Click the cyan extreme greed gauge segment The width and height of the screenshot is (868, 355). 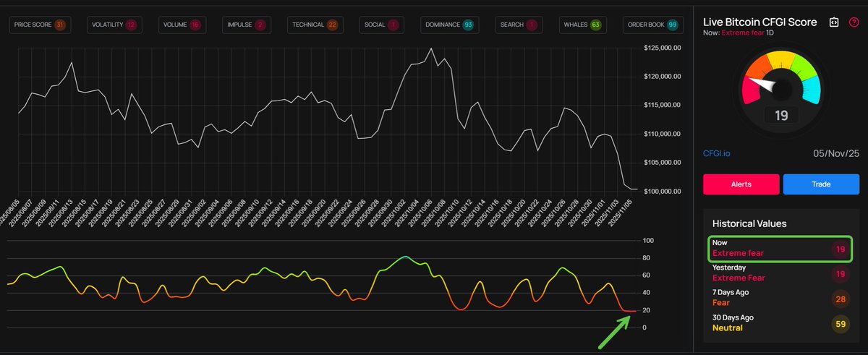coord(812,91)
